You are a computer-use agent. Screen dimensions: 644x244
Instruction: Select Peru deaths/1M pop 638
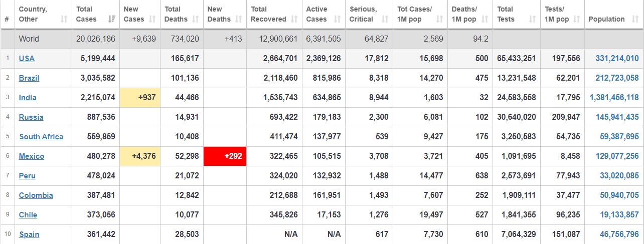click(x=482, y=175)
